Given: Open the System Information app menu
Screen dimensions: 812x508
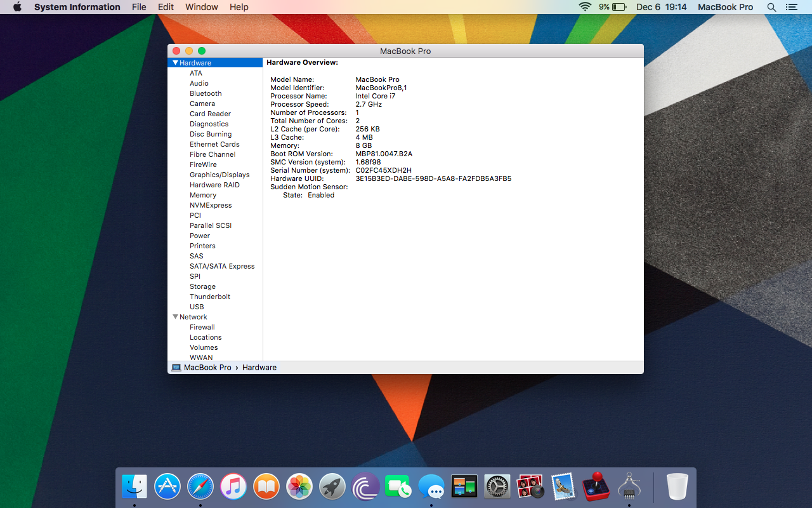Looking at the screenshot, I should (x=77, y=7).
